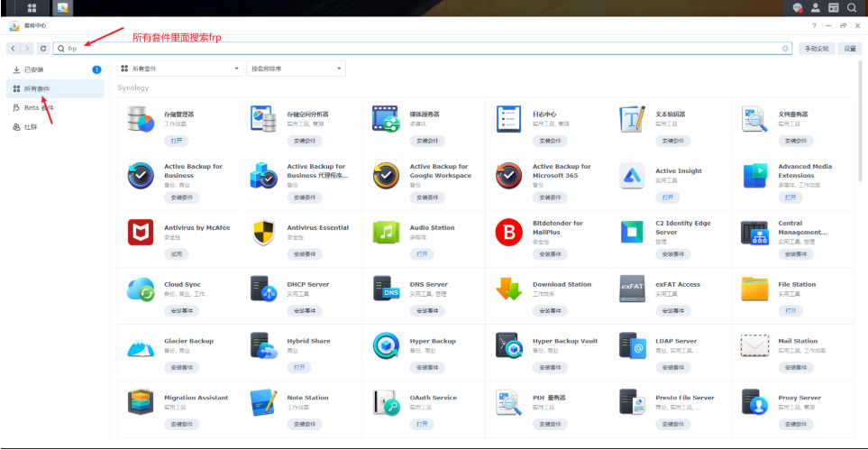Click the Bitdefender for MailPlus icon
Viewport: 868px width, 450px height.
pos(509,233)
